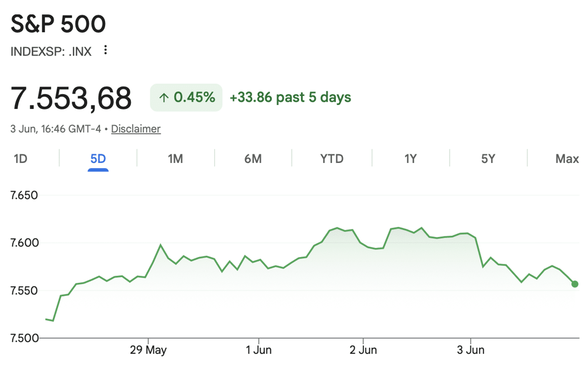The width and height of the screenshot is (588, 366).
Task: Switch to the 1M chart range
Action: tap(176, 159)
